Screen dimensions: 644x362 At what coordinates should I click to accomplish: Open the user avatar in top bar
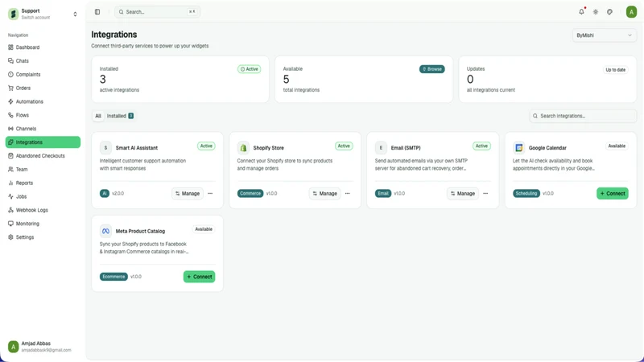pos(631,12)
